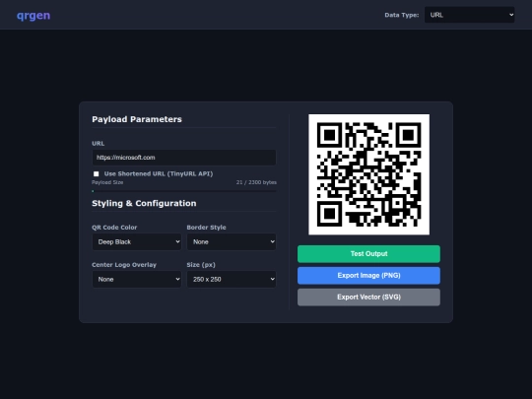Click Export Image (PNG) button
Viewport: 532px width, 399px height.
click(x=368, y=276)
